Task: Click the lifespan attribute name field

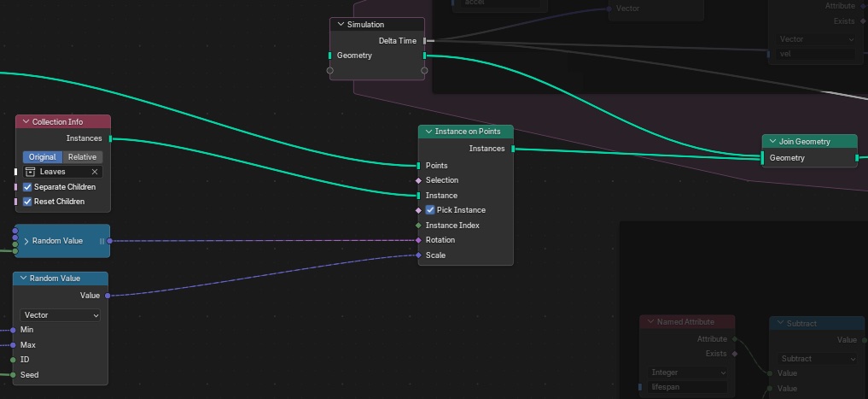Action: [x=687, y=388]
